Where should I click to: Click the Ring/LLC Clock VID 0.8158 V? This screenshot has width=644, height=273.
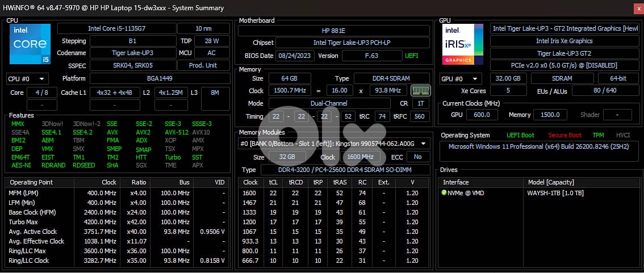click(212, 261)
